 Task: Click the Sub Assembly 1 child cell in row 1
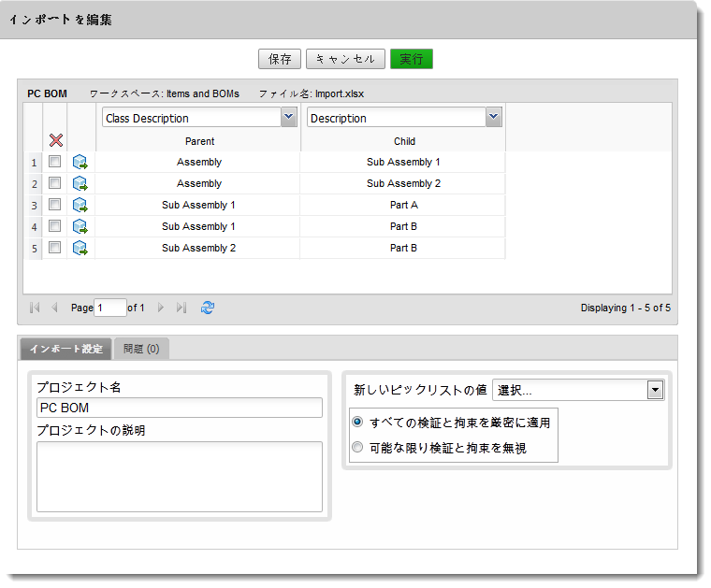(403, 162)
